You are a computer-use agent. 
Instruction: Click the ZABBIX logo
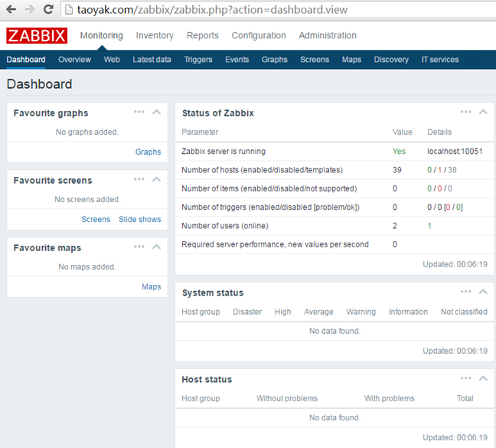pos(37,35)
